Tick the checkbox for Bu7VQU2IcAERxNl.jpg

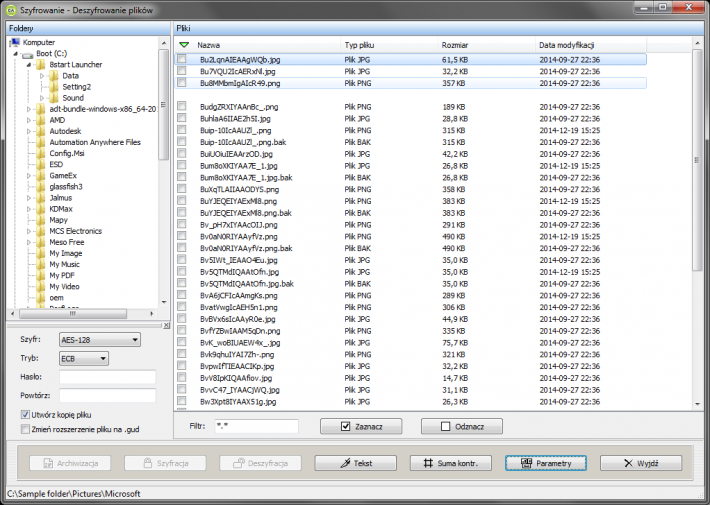(182, 71)
